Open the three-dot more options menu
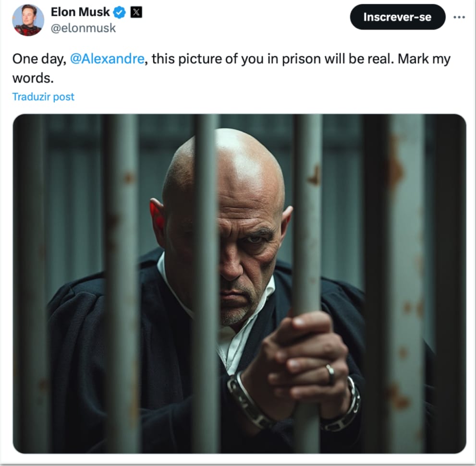Image resolution: width=476 pixels, height=466 pixels. 459,17
